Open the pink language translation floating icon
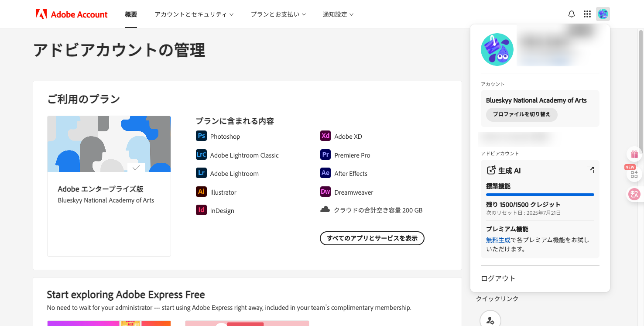The image size is (644, 326). [634, 194]
